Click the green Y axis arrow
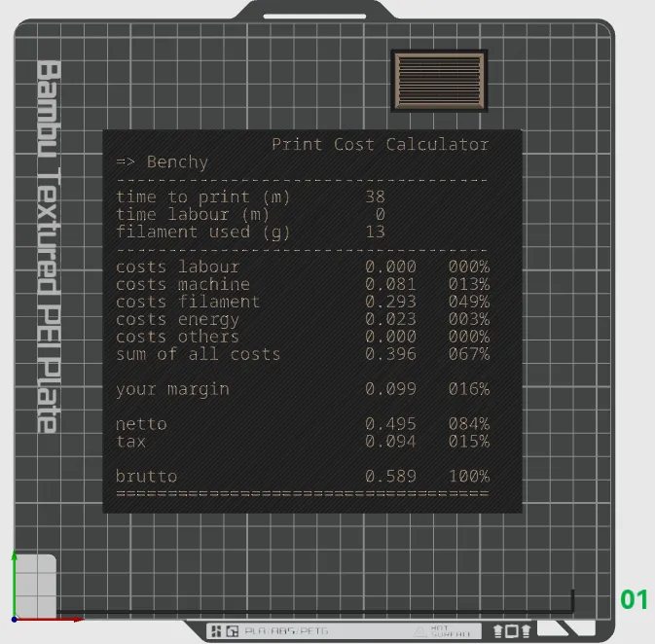 15,583
